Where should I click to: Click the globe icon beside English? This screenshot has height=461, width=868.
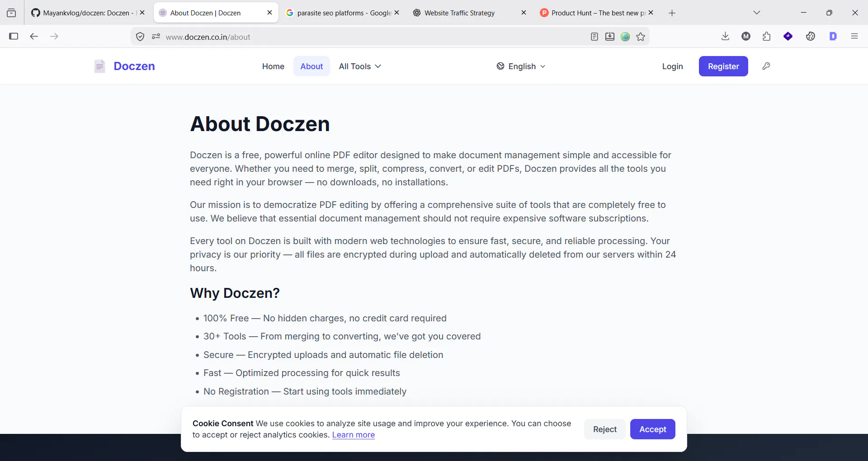(x=500, y=66)
